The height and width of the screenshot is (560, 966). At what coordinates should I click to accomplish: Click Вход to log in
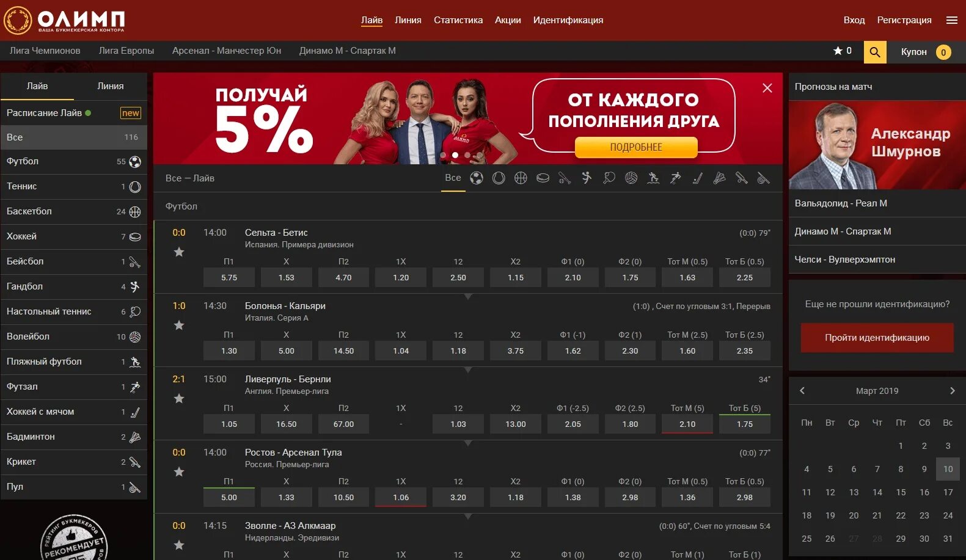pyautogui.click(x=854, y=20)
